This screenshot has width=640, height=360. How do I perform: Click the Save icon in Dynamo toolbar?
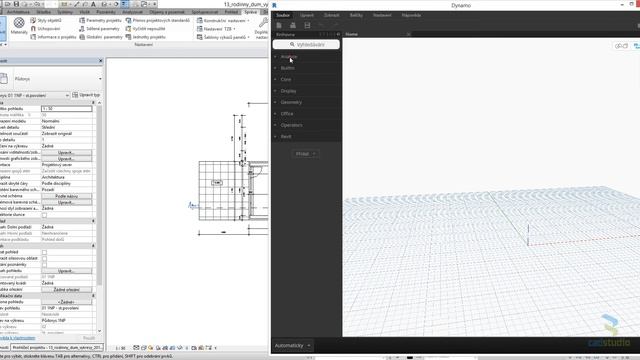click(307, 25)
